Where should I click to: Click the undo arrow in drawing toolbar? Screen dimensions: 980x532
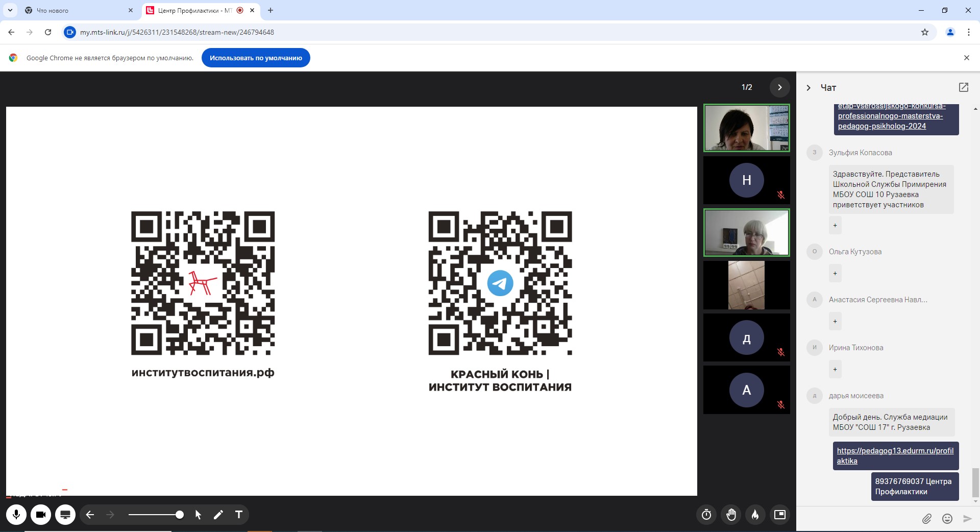coord(90,515)
